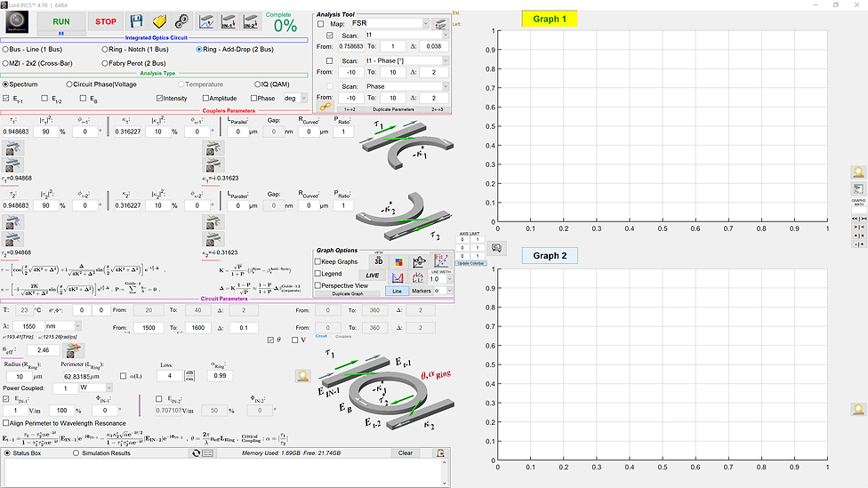Click the keyboard-like icon in status bar
The height and width of the screenshot is (488, 868).
[x=207, y=453]
